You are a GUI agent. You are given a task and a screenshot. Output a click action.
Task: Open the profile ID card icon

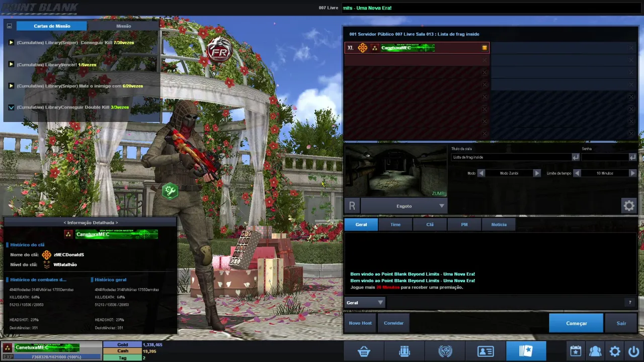[486, 351]
